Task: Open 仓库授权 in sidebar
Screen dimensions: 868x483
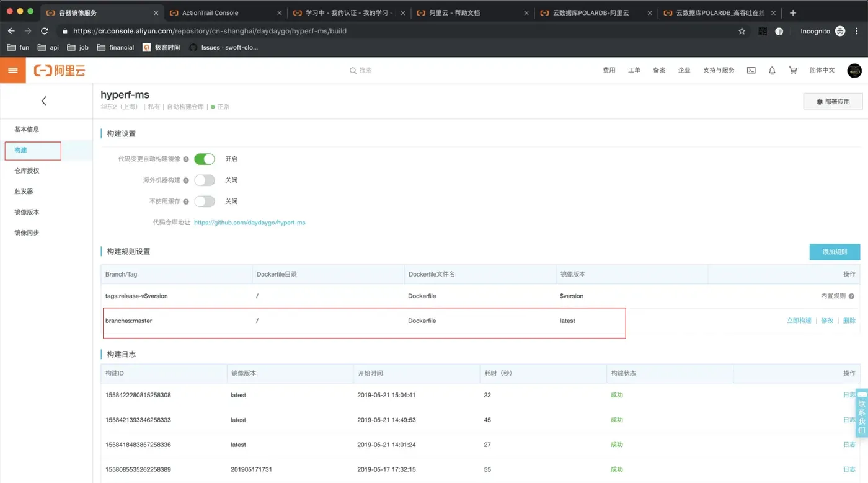Action: tap(27, 171)
